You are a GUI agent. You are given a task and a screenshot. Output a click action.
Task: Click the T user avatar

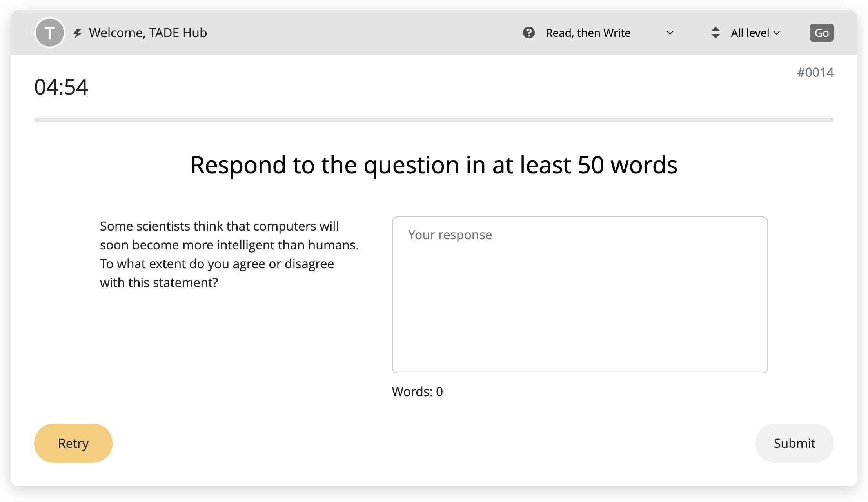click(x=49, y=33)
